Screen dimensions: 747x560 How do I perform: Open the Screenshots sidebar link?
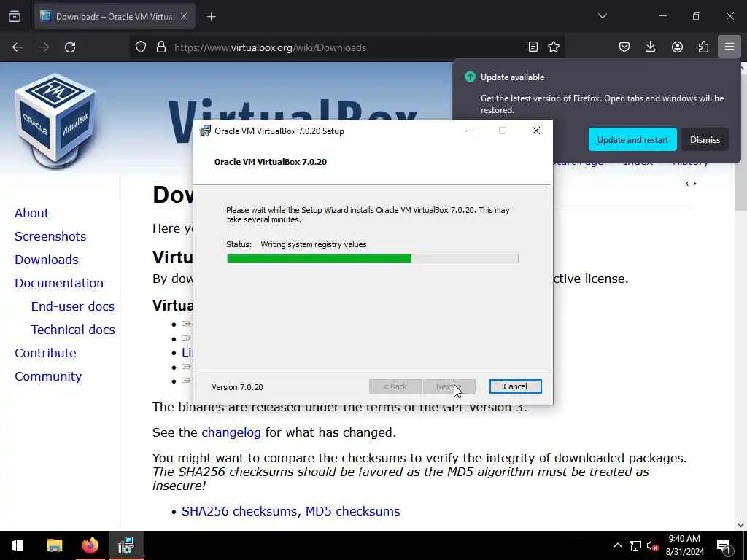click(50, 236)
